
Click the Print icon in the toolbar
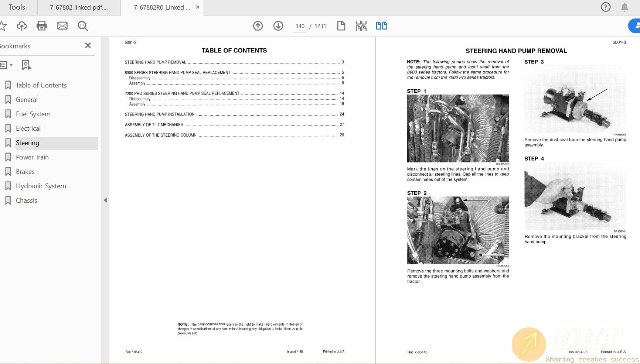pyautogui.click(x=42, y=26)
